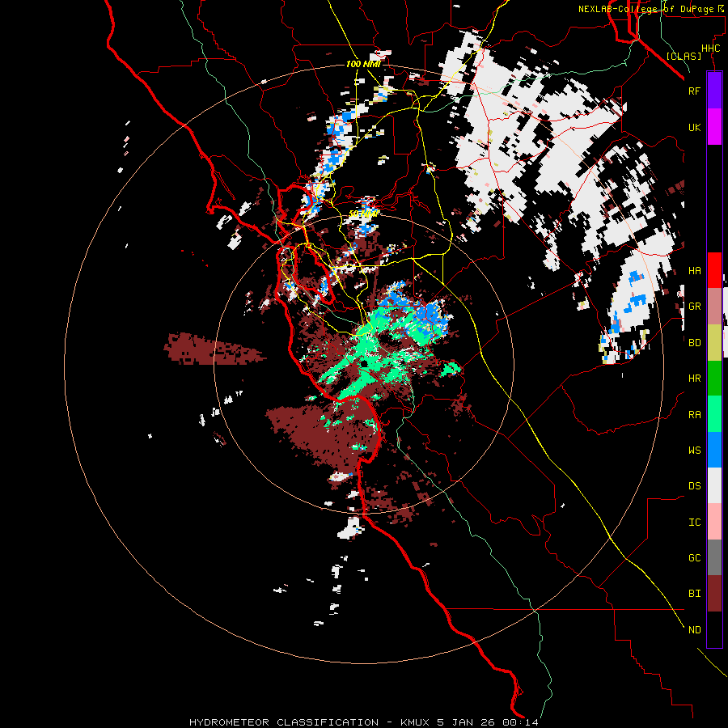Image resolution: width=728 pixels, height=728 pixels.
Task: Click the WS legend label
Action: pyautogui.click(x=694, y=450)
